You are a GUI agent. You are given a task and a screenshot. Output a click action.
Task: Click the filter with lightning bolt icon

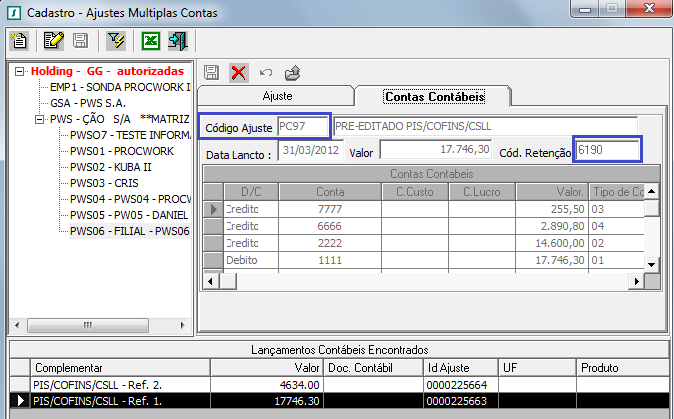tap(114, 41)
